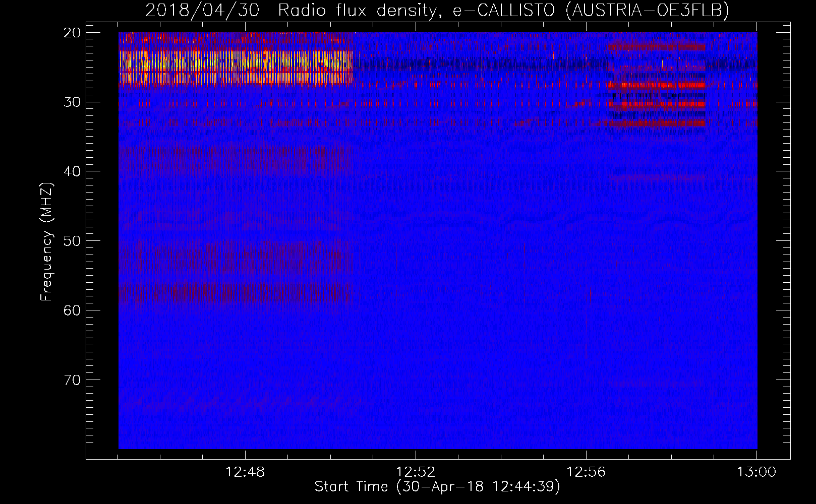Viewport: 816px width, 504px height.
Task: Click the 12:56 time tick label
Action: click(586, 472)
